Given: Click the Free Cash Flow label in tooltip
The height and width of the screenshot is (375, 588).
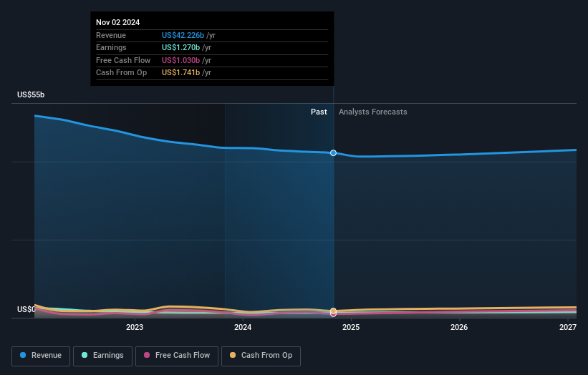Looking at the screenshot, I should click(x=123, y=60).
